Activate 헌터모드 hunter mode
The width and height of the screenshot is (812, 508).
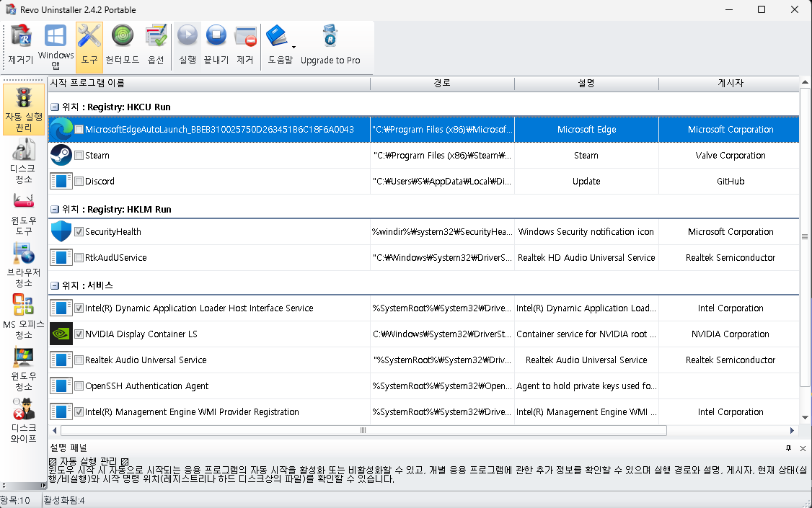click(x=123, y=45)
